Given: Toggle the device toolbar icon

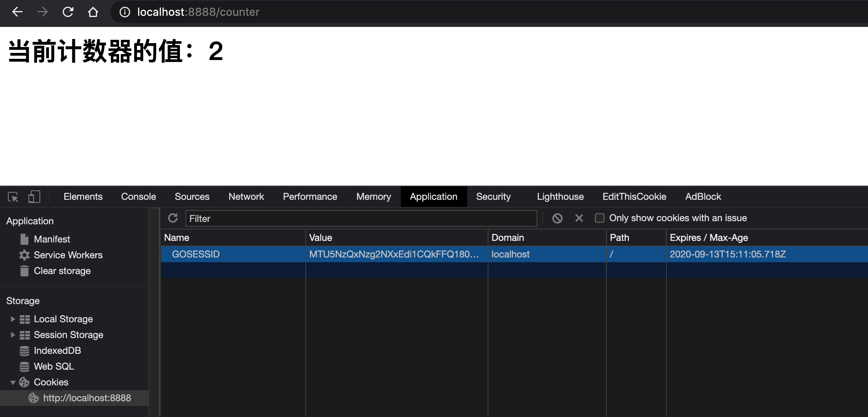Looking at the screenshot, I should coord(34,197).
